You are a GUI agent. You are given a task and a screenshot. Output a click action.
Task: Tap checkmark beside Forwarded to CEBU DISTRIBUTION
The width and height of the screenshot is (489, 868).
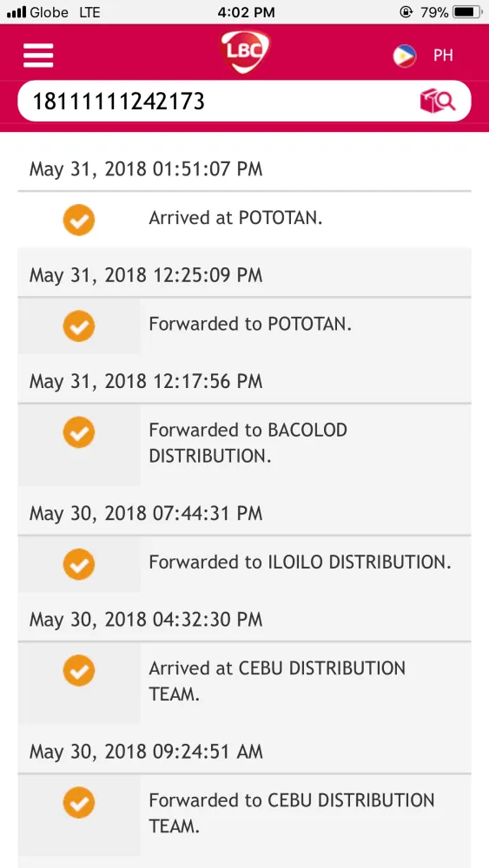tap(79, 803)
